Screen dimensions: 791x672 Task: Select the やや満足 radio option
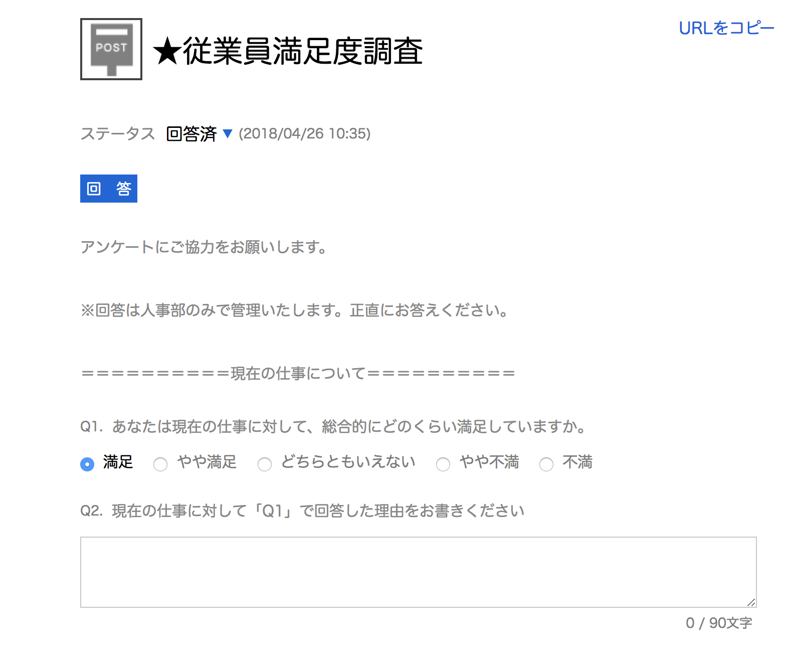click(x=160, y=464)
